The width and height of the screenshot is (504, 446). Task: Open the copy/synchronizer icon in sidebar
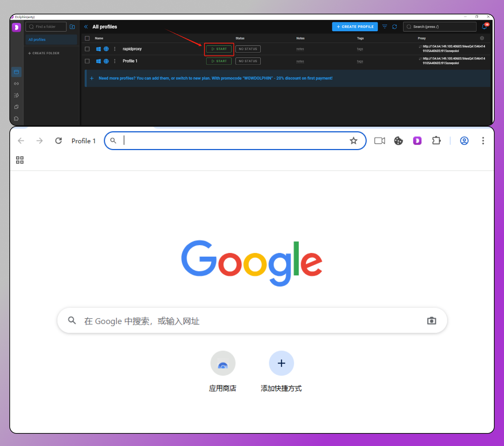pyautogui.click(x=17, y=107)
